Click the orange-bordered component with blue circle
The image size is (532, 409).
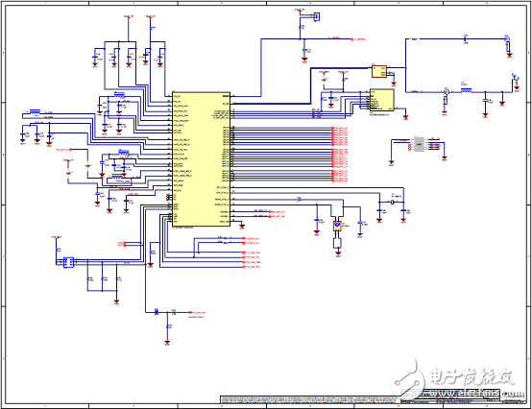coord(337,226)
